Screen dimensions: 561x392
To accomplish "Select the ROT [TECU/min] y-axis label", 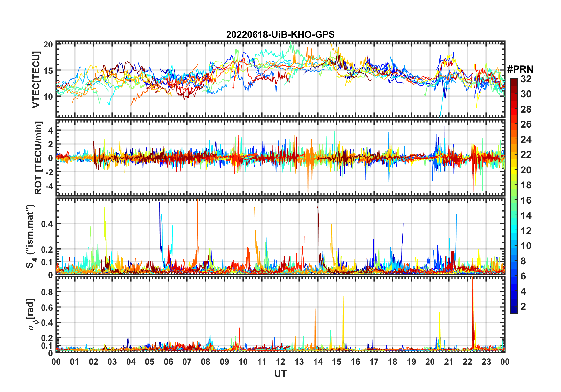I will coord(38,158).
